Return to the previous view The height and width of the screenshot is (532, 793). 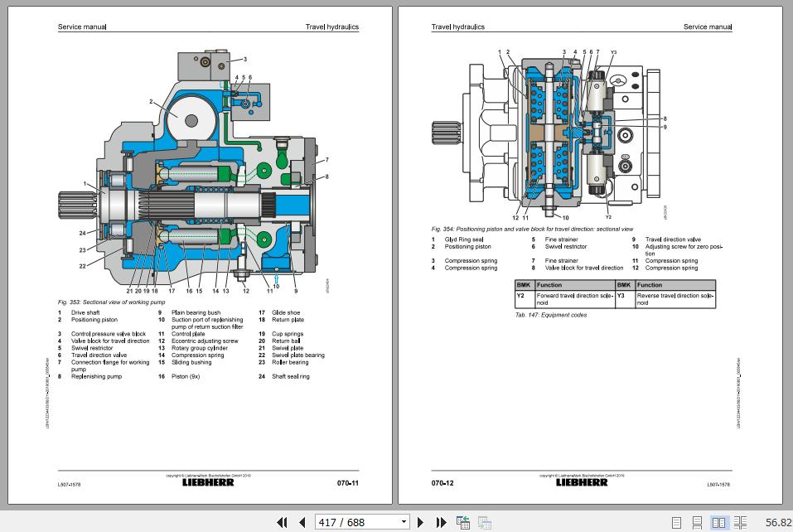pyautogui.click(x=463, y=522)
